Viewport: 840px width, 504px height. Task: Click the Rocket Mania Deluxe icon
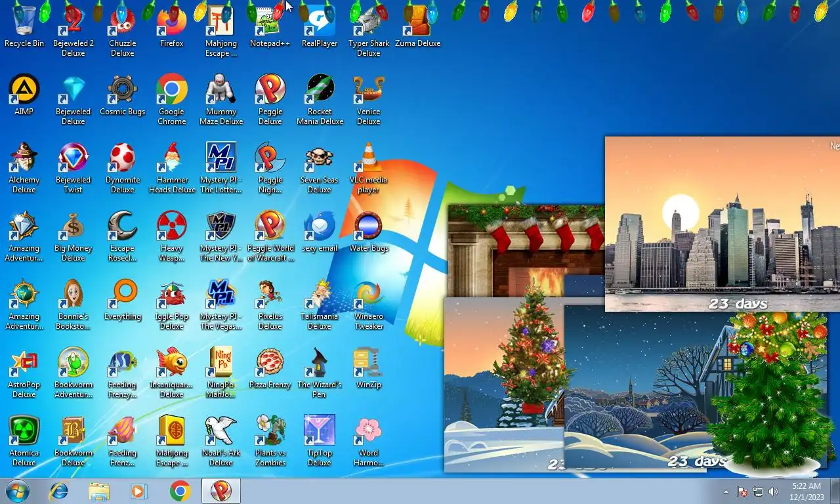point(320,99)
